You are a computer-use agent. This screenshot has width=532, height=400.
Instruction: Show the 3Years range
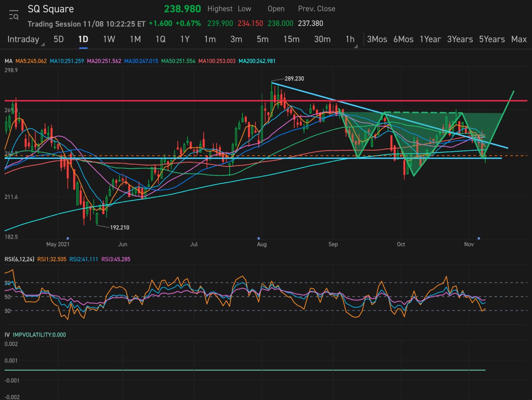click(x=460, y=39)
